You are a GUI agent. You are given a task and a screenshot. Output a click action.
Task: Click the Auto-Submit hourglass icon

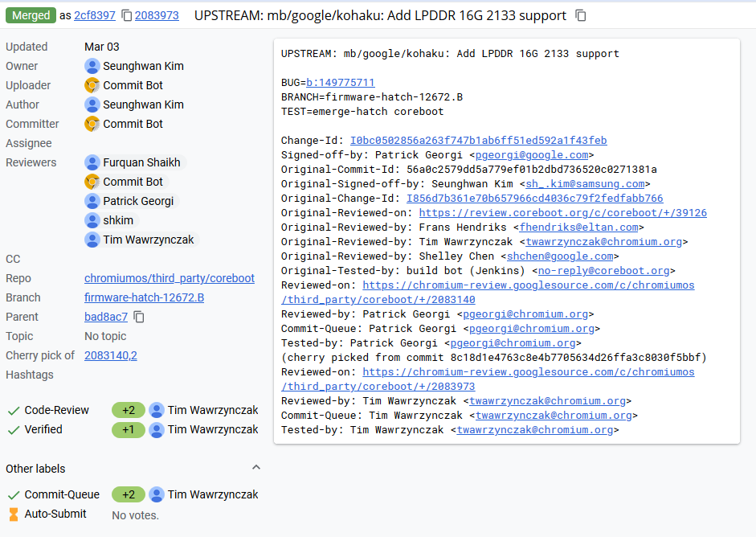(x=13, y=514)
